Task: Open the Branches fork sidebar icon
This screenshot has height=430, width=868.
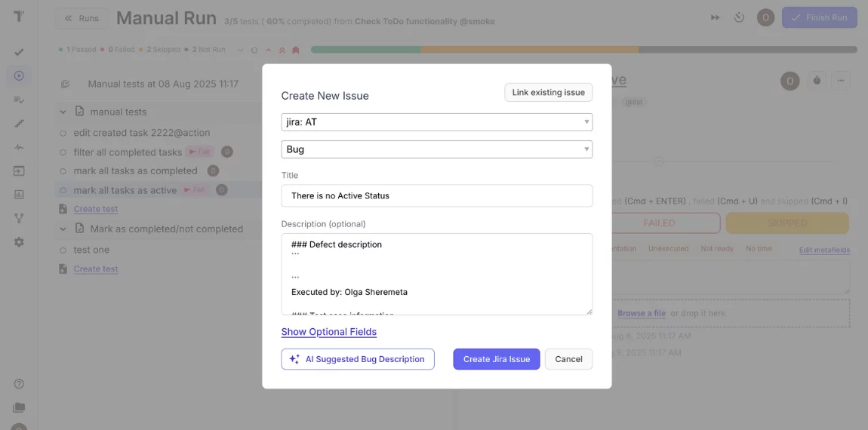Action: tap(19, 218)
